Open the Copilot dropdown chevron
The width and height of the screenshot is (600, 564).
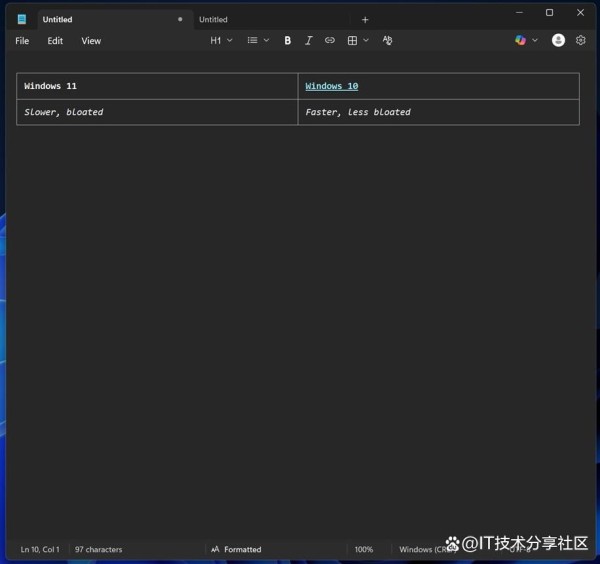tap(535, 41)
